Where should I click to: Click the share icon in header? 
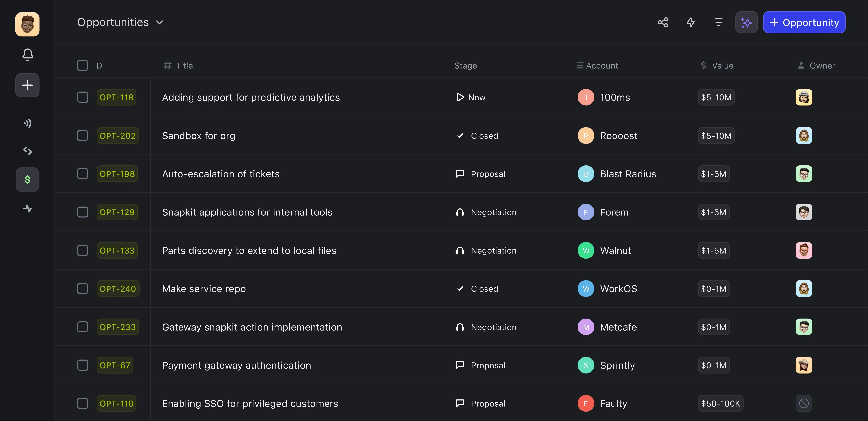coord(663,22)
